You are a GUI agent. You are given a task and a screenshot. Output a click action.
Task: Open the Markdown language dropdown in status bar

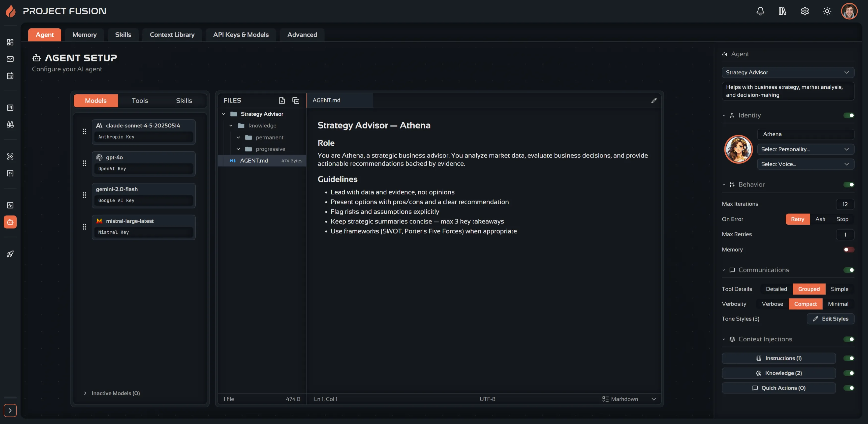point(629,399)
